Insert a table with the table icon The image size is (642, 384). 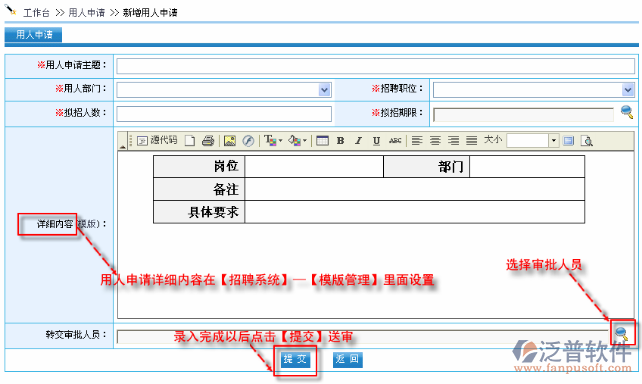[x=322, y=141]
